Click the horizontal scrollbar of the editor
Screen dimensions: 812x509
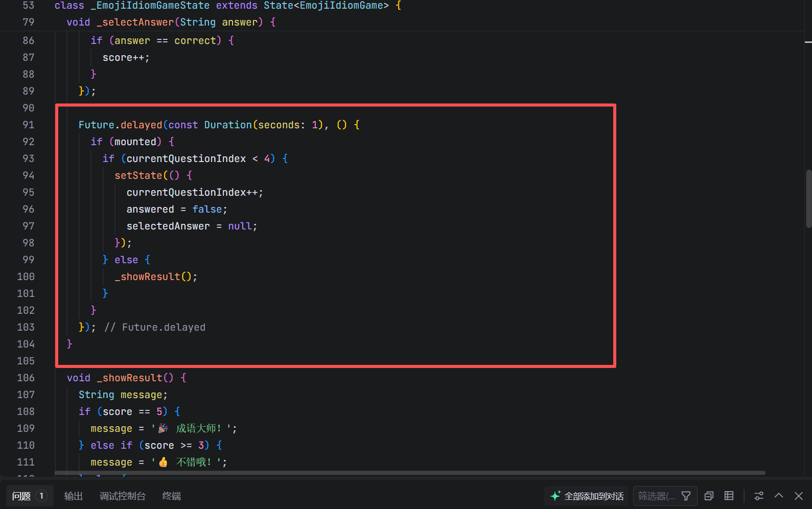click(410, 473)
